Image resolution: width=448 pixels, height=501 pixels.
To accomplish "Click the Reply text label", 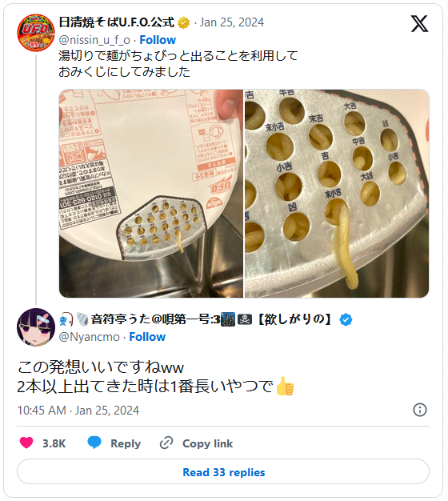I will point(126,443).
